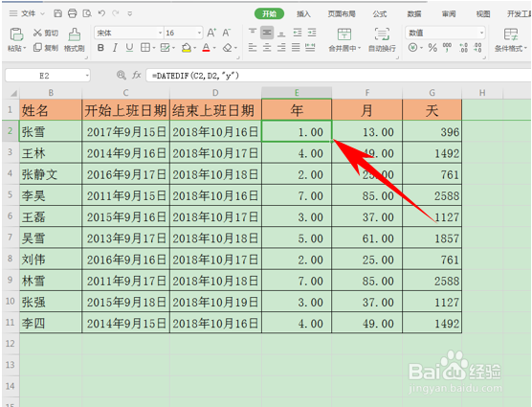Toggle Underline formatting

click(x=129, y=48)
